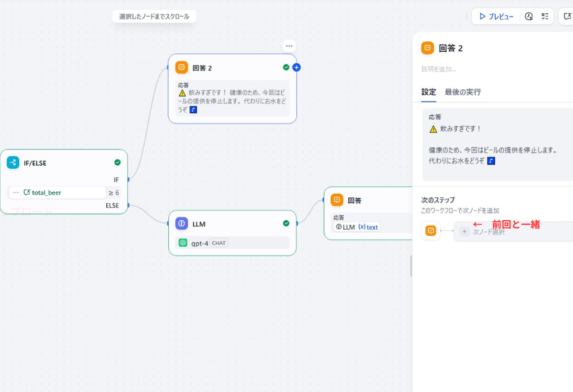Viewport: 573px width, 392px height.
Task: Select the LLM node icon on the canvas
Action: (182, 225)
